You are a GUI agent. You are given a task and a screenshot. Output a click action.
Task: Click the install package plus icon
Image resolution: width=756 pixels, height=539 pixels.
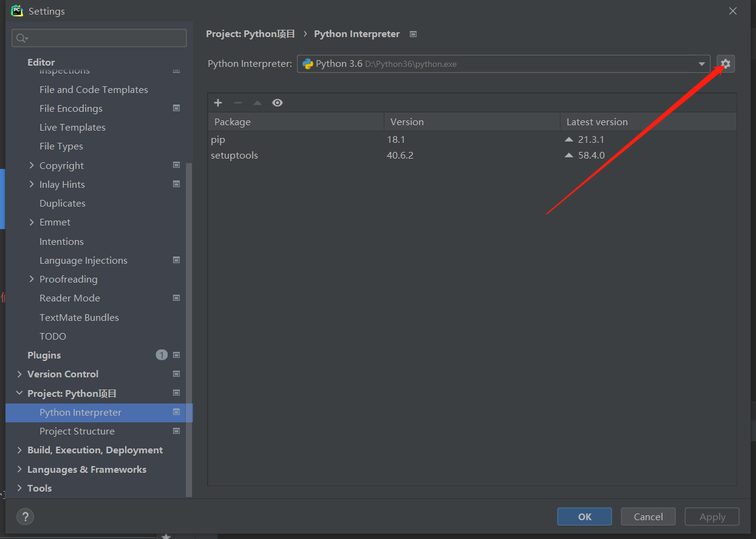pyautogui.click(x=218, y=103)
